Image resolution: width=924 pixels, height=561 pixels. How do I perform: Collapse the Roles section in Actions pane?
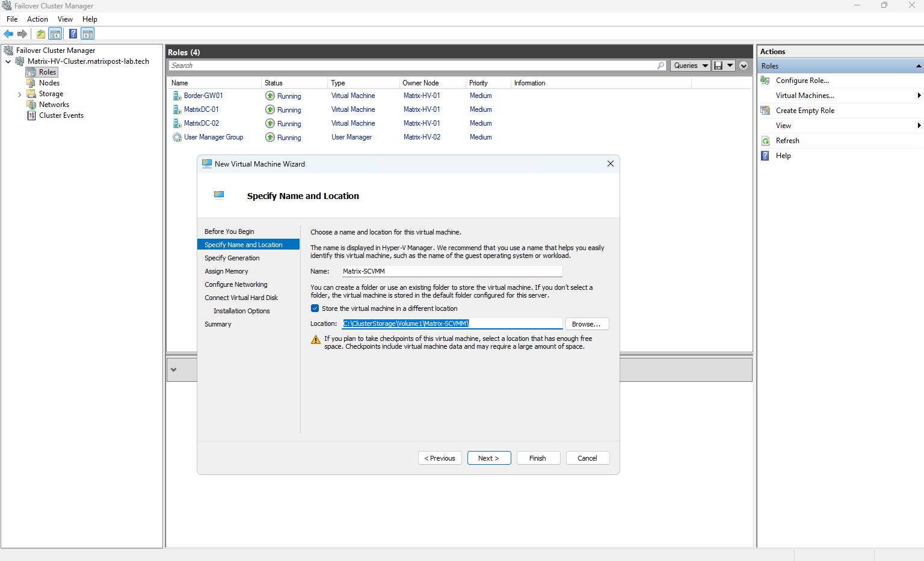click(x=919, y=66)
